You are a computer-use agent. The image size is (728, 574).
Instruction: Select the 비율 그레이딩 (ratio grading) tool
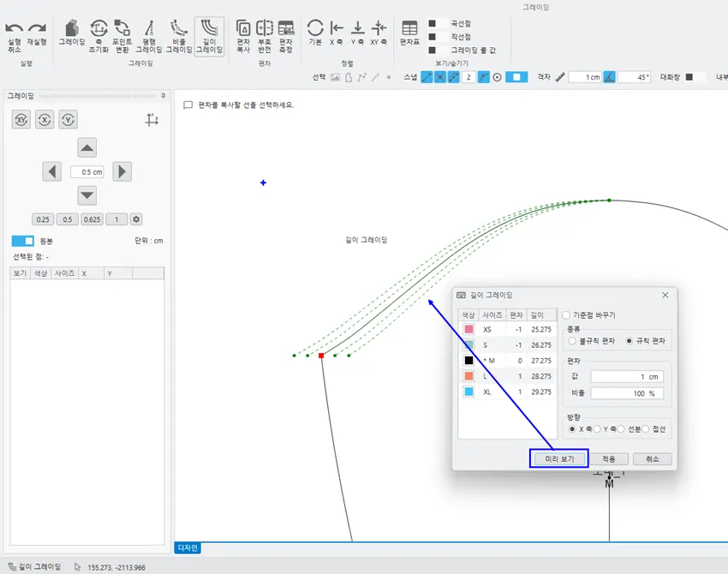point(179,37)
